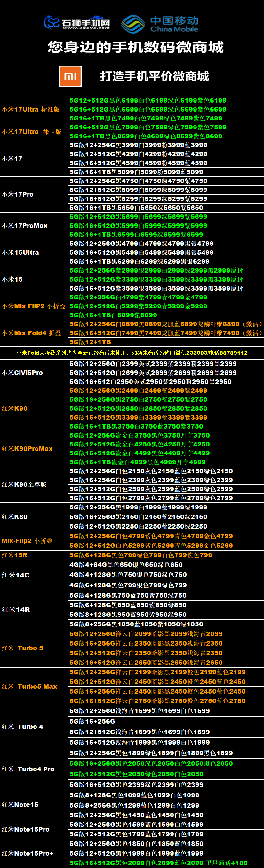Viewport: 264px width, 868px height.
Task: Click the 红米Note15Pro+ model label
Action: 28,853
